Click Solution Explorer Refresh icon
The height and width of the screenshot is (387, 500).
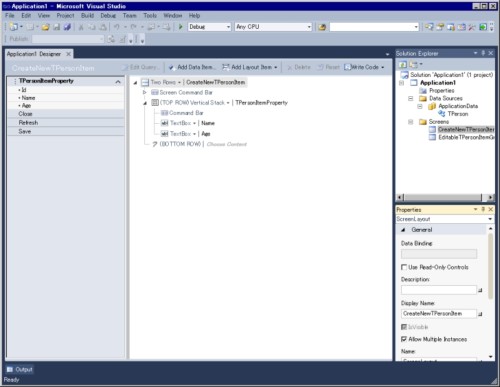click(x=403, y=64)
